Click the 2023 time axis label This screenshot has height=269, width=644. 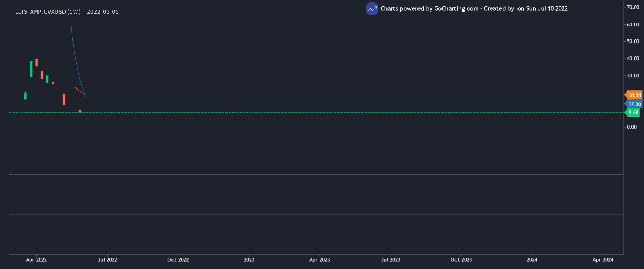(x=249, y=260)
